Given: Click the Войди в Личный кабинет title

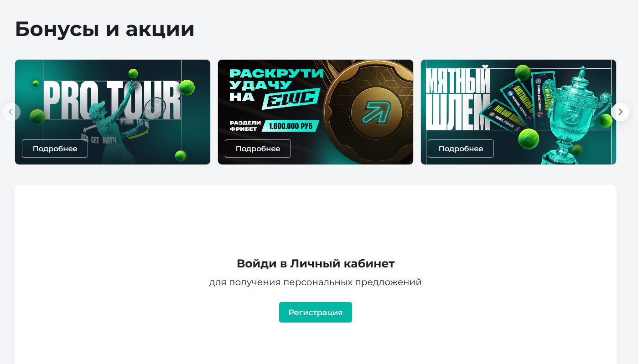Looking at the screenshot, I should [316, 263].
